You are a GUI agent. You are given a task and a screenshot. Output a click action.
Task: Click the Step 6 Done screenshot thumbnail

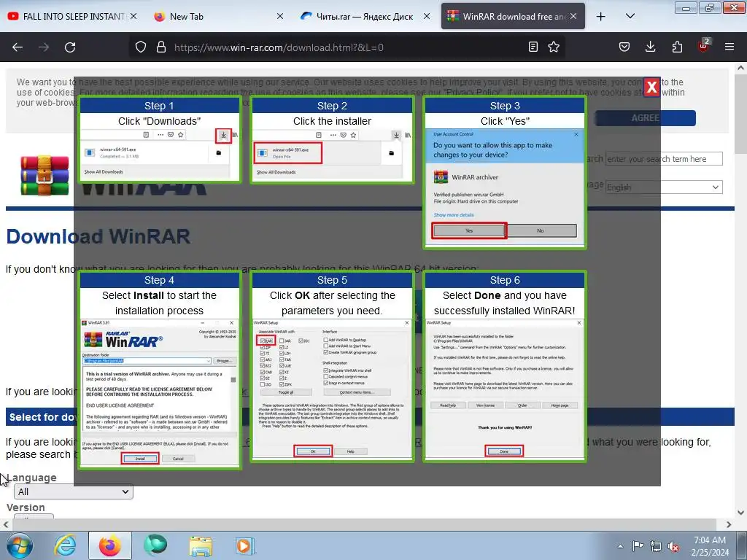point(505,367)
